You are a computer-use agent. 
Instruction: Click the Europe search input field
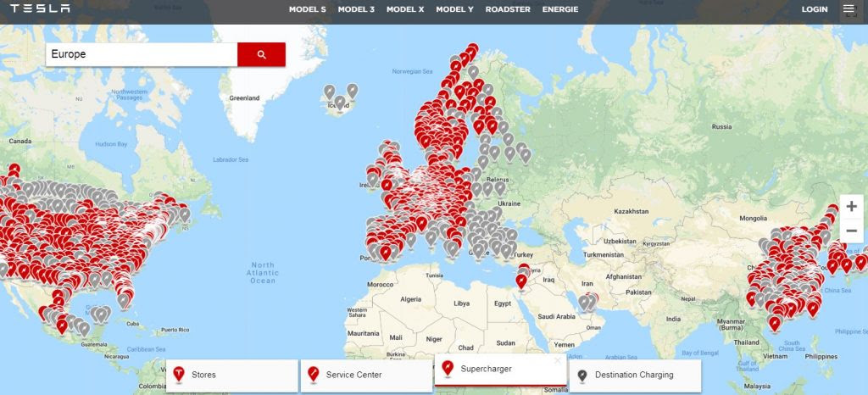142,54
